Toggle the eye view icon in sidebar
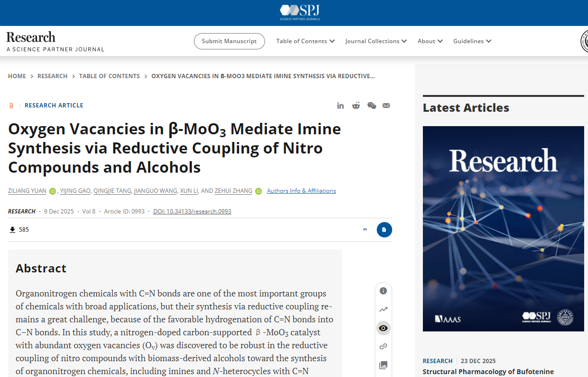The image size is (588, 377). 383,328
